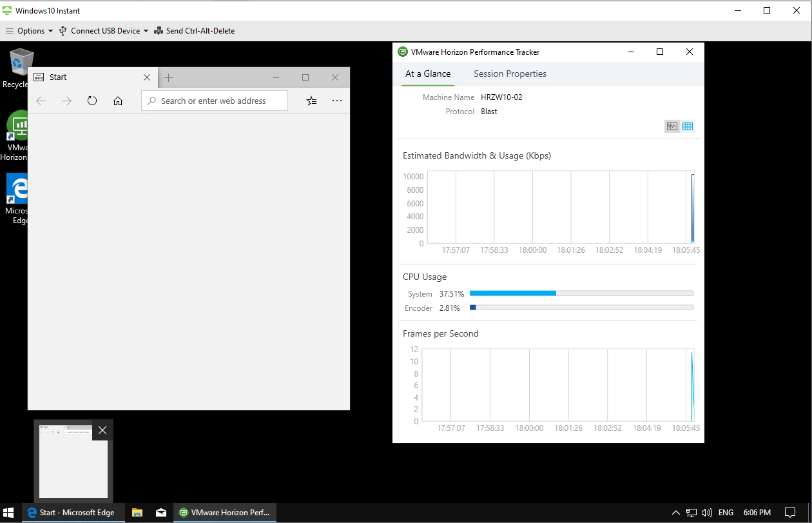Image resolution: width=812 pixels, height=523 pixels.
Task: Expand the Connect USB Device dropdown
Action: tap(104, 31)
